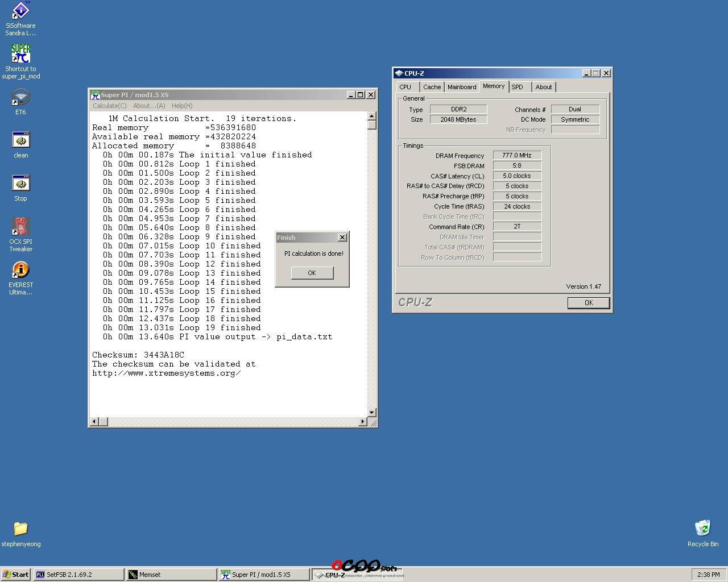This screenshot has height=582, width=728.
Task: Click the Dual channels field
Action: click(x=575, y=109)
